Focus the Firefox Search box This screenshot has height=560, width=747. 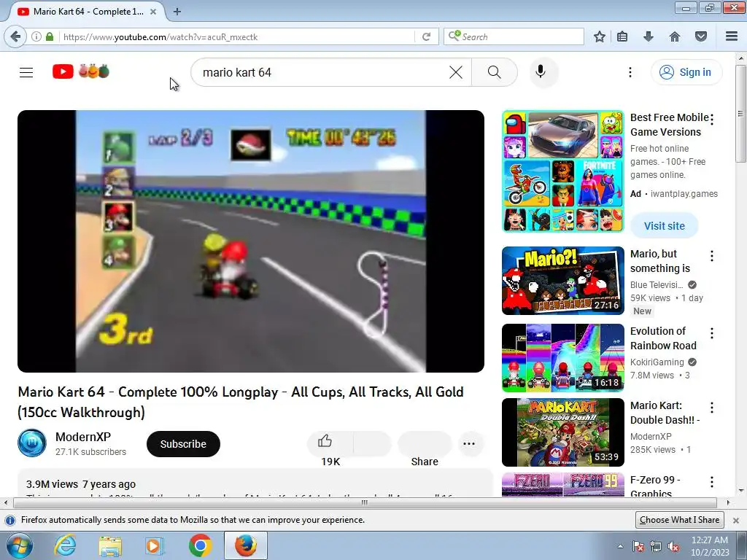(514, 36)
